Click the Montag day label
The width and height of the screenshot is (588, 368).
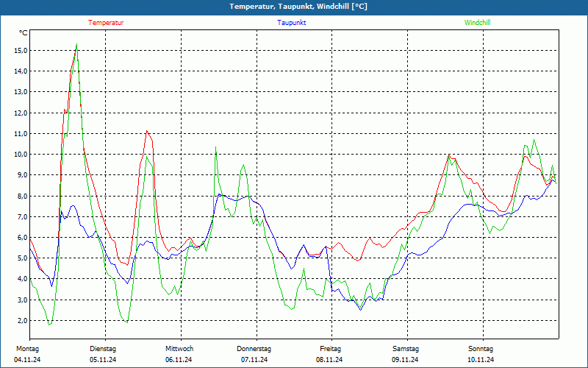(27, 348)
